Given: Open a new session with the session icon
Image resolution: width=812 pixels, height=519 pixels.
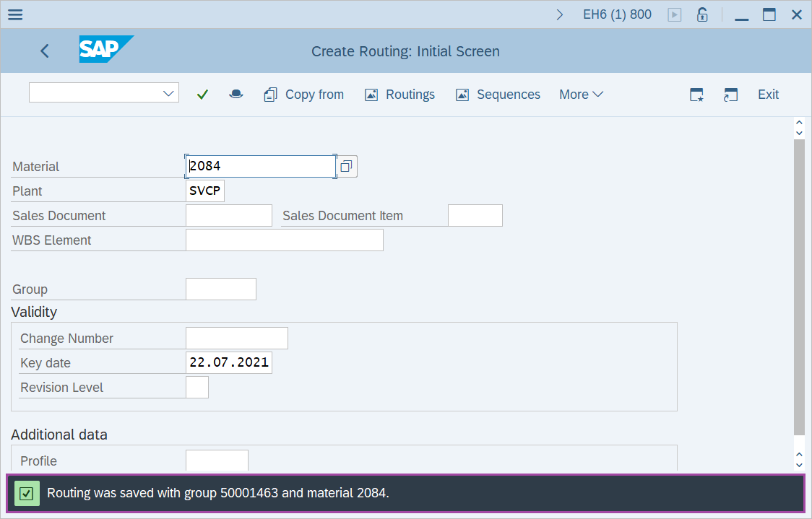Looking at the screenshot, I should tap(730, 94).
